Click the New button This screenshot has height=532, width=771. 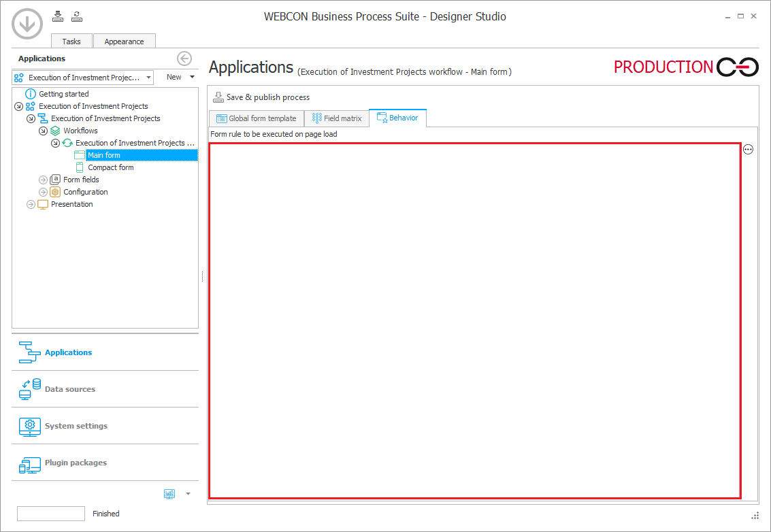174,77
